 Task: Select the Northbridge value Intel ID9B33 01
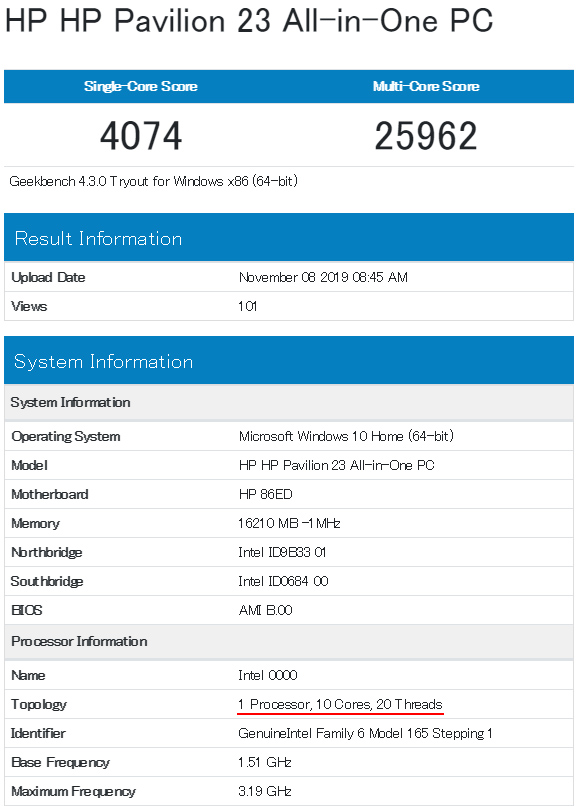coord(282,553)
